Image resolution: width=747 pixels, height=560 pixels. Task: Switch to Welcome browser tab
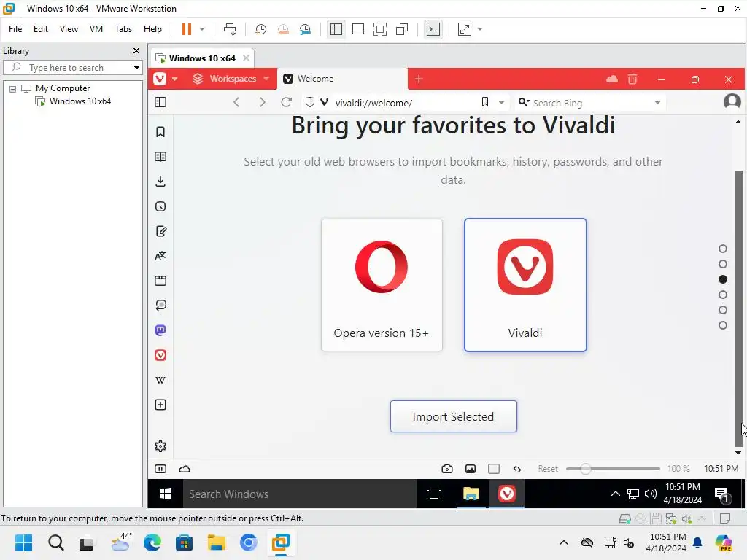[x=342, y=79]
